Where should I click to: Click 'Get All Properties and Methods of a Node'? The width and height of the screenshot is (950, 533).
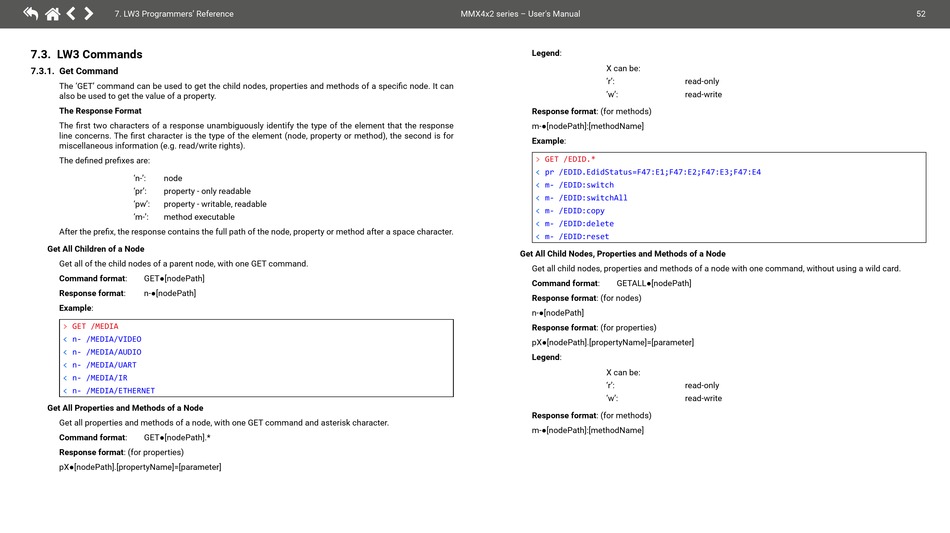coord(125,408)
